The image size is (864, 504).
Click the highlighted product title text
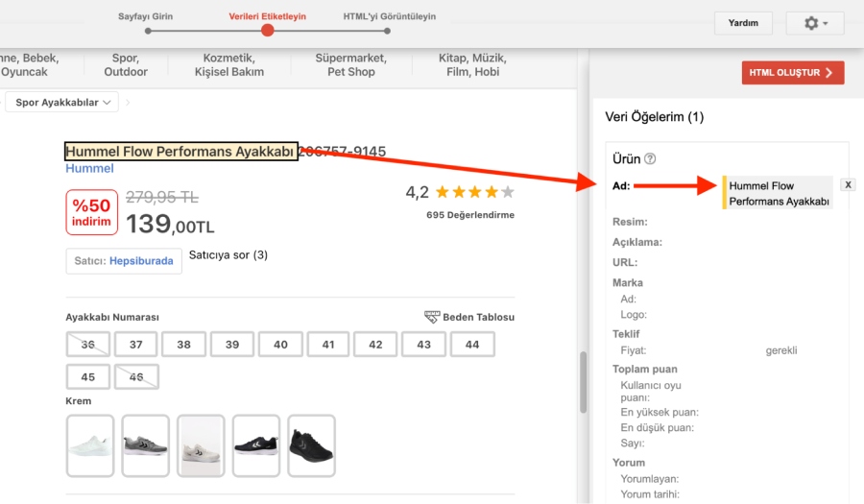pos(180,152)
